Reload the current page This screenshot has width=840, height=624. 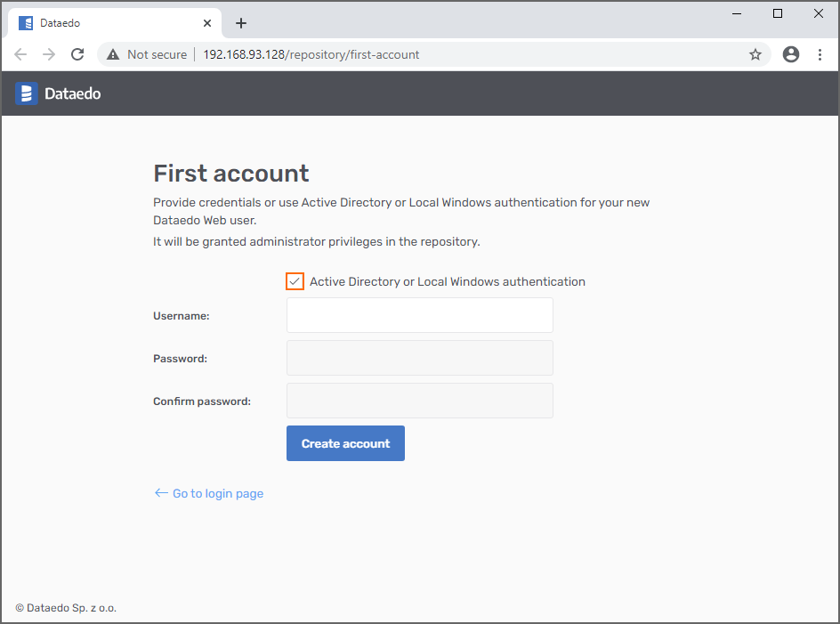tap(77, 54)
